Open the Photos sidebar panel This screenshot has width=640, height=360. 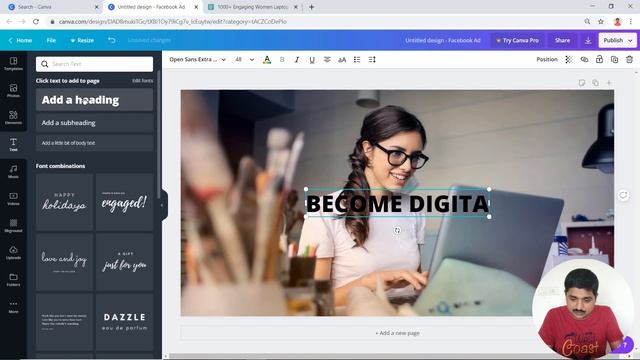pos(13,91)
